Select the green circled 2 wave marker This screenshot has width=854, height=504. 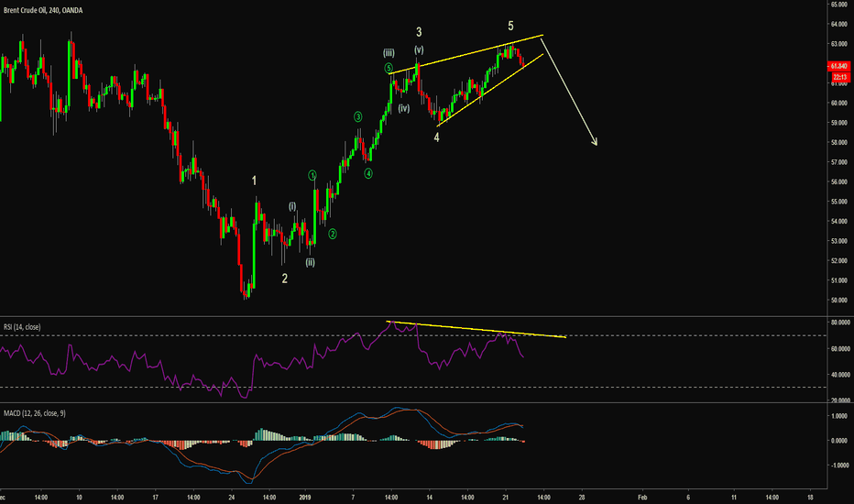(x=333, y=234)
